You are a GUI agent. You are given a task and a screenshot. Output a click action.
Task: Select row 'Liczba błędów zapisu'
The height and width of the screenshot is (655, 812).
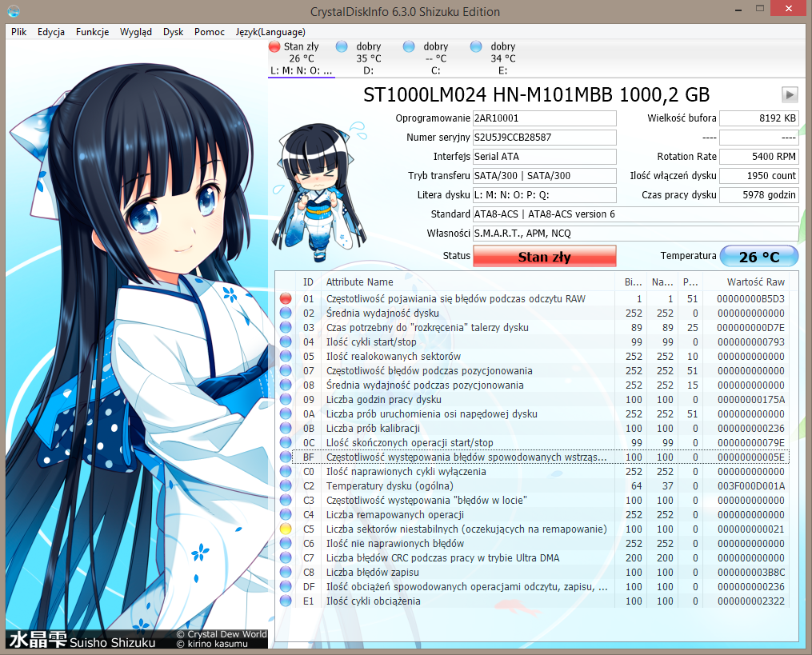coord(534,572)
